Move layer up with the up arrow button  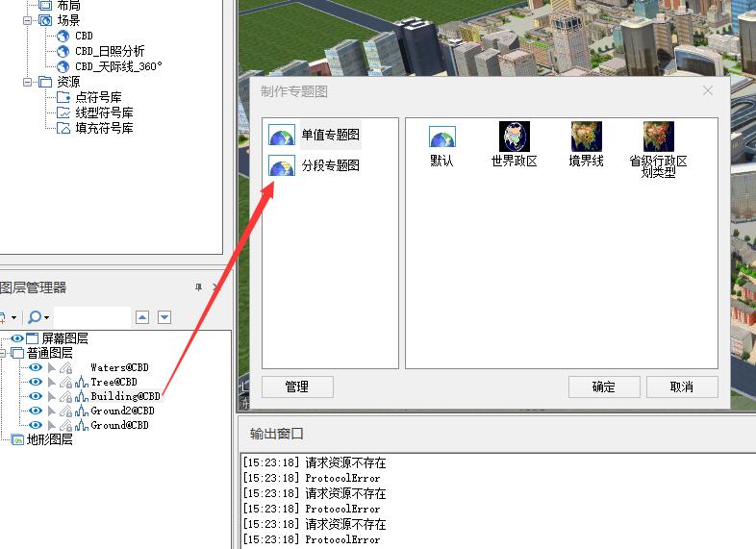pos(142,317)
